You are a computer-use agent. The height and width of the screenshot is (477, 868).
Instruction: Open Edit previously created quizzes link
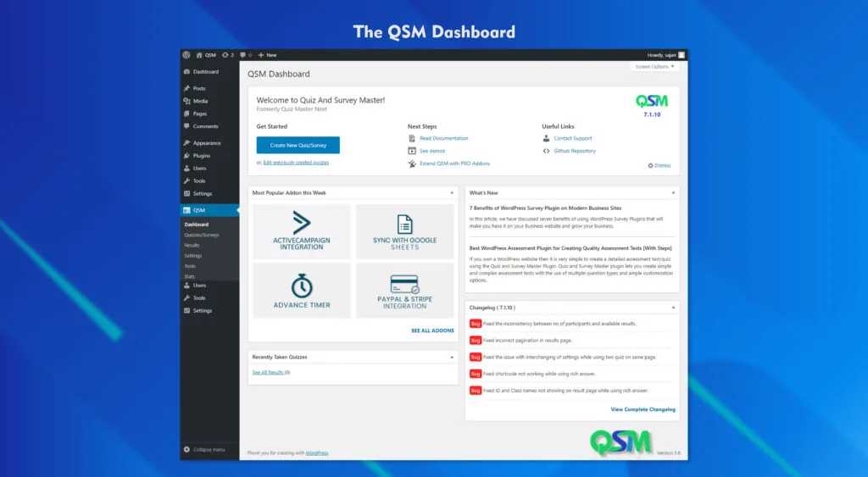coord(296,163)
